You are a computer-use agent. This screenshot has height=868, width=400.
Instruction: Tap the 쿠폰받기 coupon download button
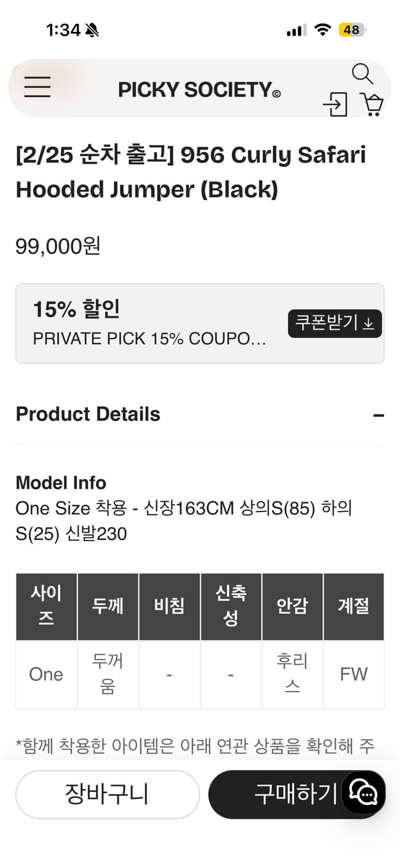[x=335, y=324]
